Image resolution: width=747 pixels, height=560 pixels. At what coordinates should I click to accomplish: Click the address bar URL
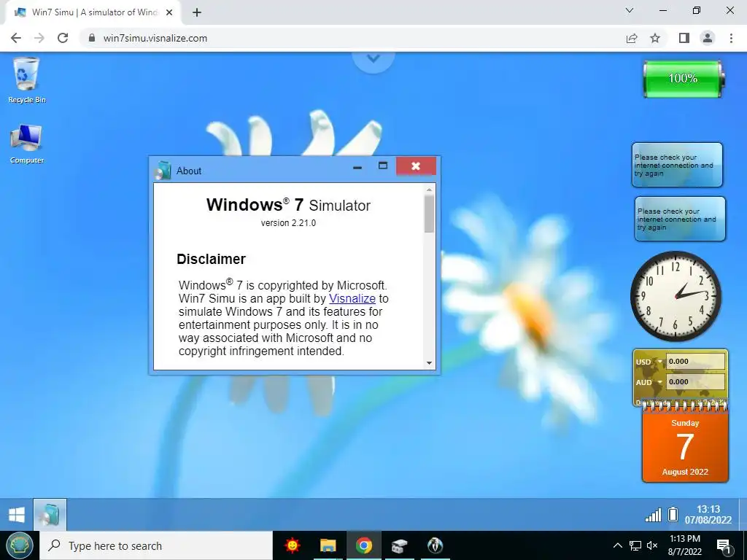(x=155, y=38)
